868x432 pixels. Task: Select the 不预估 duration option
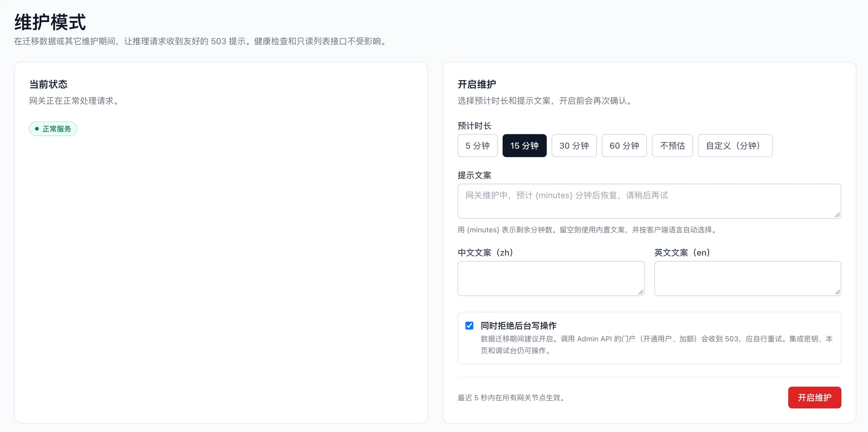tap(672, 146)
